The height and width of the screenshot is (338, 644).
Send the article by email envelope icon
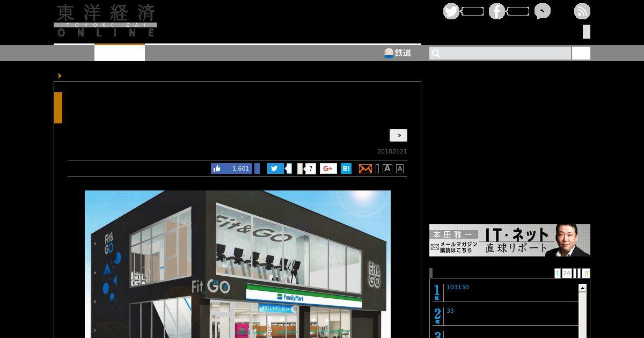pos(365,168)
